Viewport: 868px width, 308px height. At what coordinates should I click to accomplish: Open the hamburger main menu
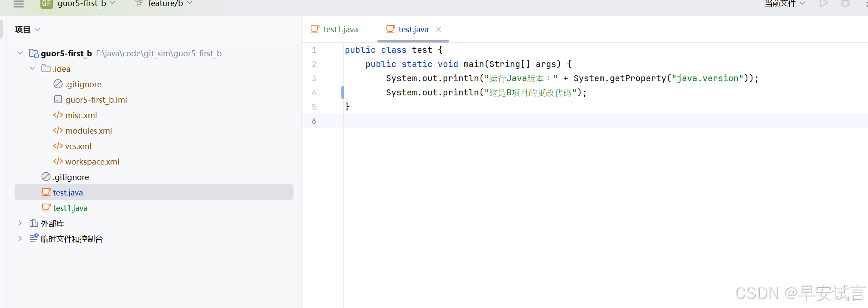point(18,4)
